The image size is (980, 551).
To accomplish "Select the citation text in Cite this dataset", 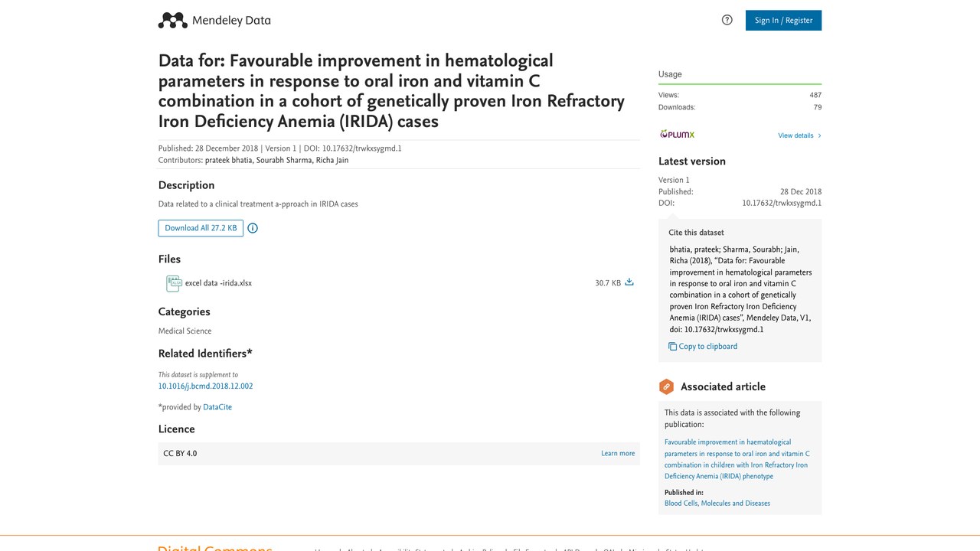I will pyautogui.click(x=740, y=289).
